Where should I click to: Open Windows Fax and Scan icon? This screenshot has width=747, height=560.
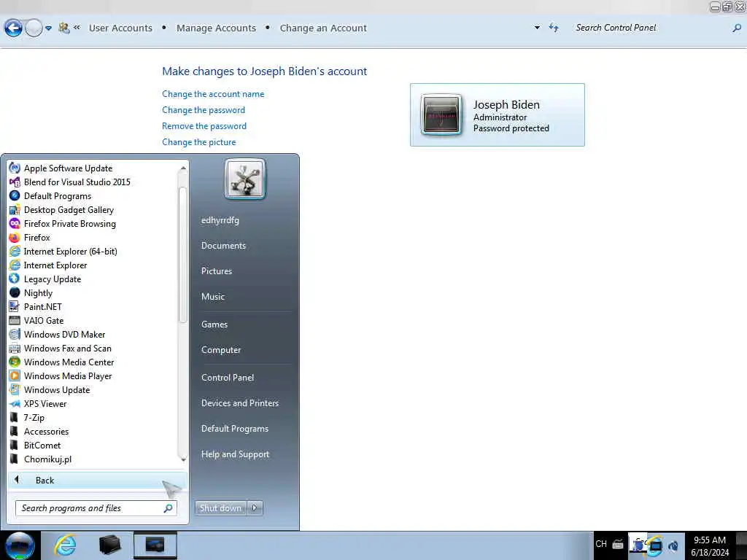click(x=15, y=348)
